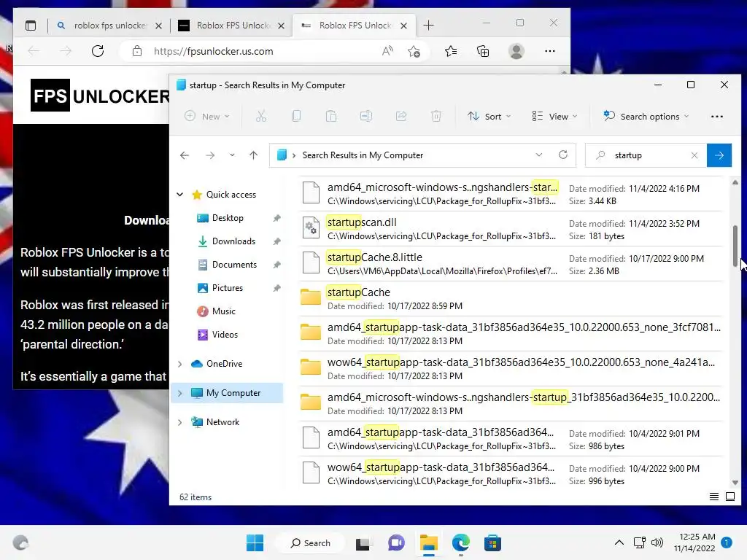Viewport: 747px width, 560px height.
Task: Open Edge profile avatar
Action: point(516,51)
